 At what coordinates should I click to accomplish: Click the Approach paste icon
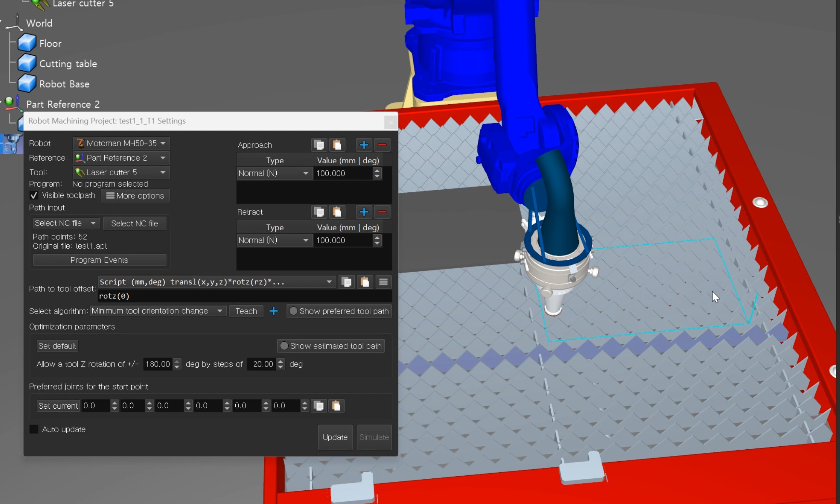(x=337, y=145)
